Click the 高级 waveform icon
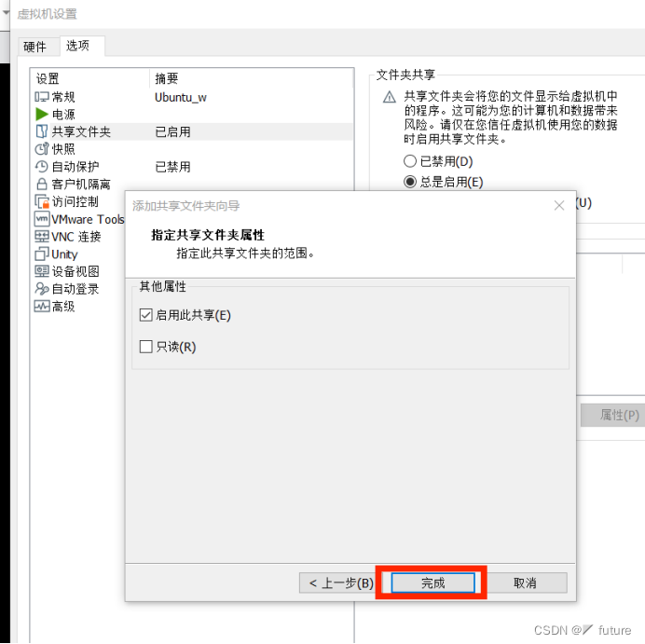Screen dimensions: 645x644 [42, 306]
